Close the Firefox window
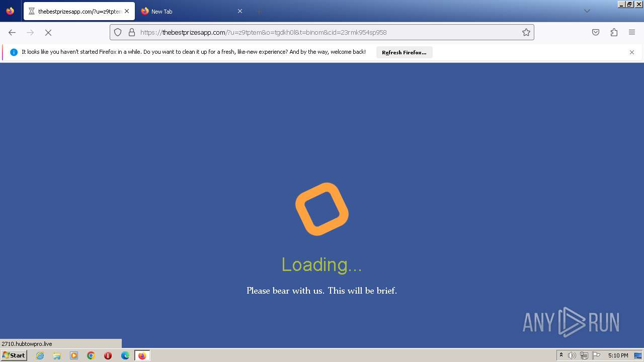Image resolution: width=644 pixels, height=362 pixels. (x=638, y=4)
